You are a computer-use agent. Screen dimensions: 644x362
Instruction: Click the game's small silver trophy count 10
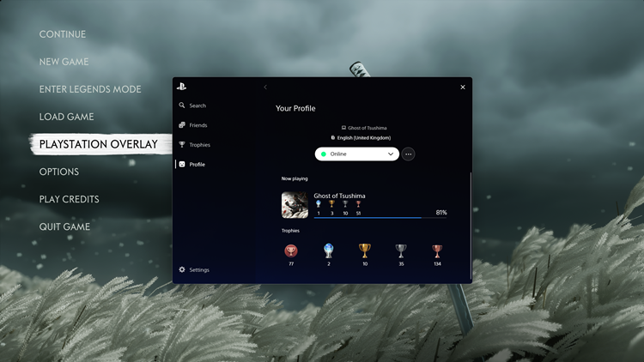pos(345,214)
